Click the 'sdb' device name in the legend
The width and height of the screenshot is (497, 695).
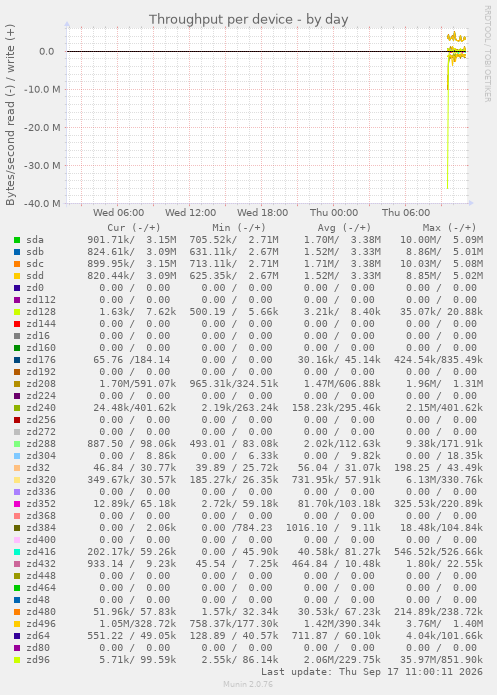coord(35,252)
